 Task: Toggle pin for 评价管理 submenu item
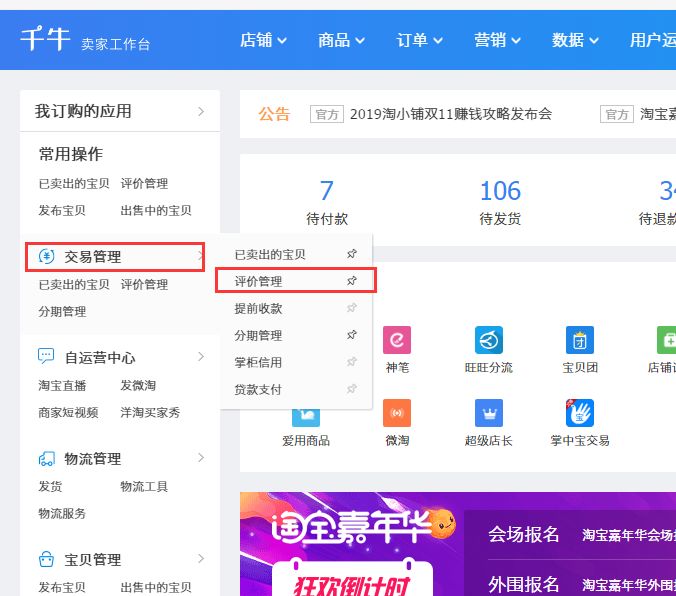tap(352, 281)
